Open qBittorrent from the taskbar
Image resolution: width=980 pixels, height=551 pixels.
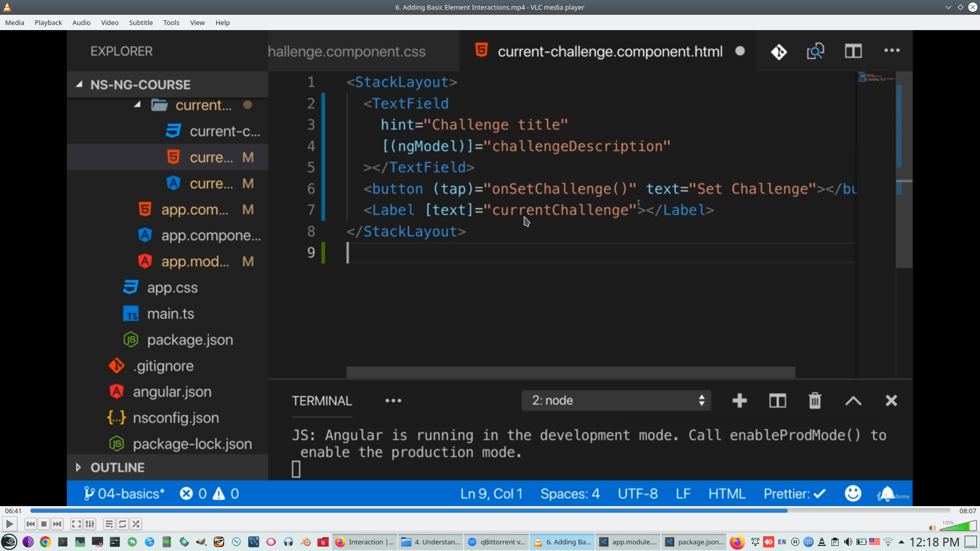(x=497, y=542)
